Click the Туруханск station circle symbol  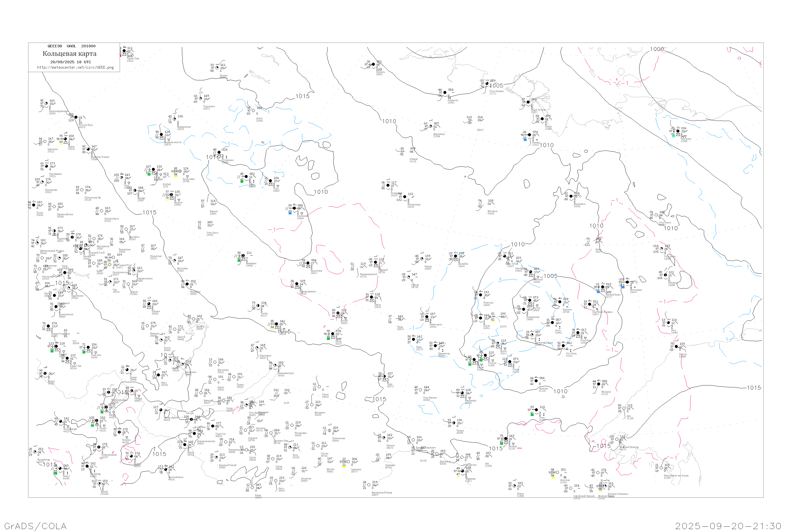pyautogui.click(x=201, y=99)
